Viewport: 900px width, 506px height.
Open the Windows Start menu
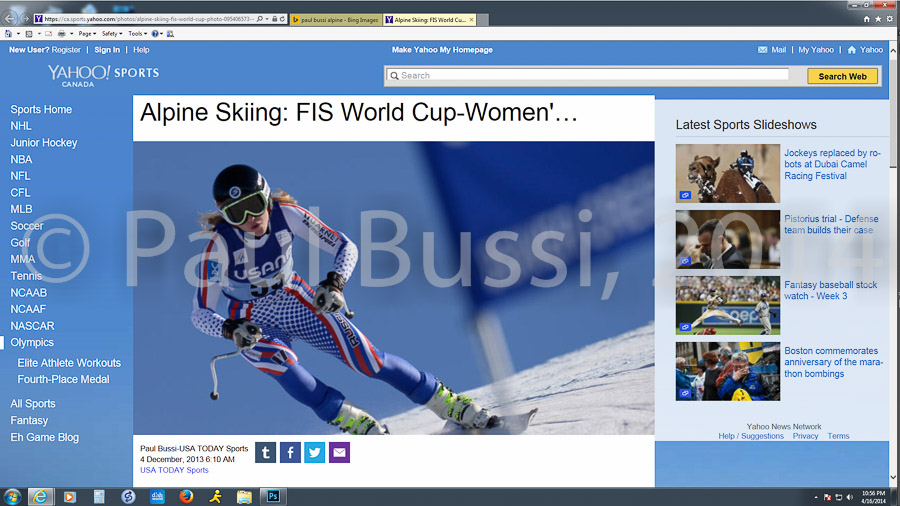[x=12, y=496]
